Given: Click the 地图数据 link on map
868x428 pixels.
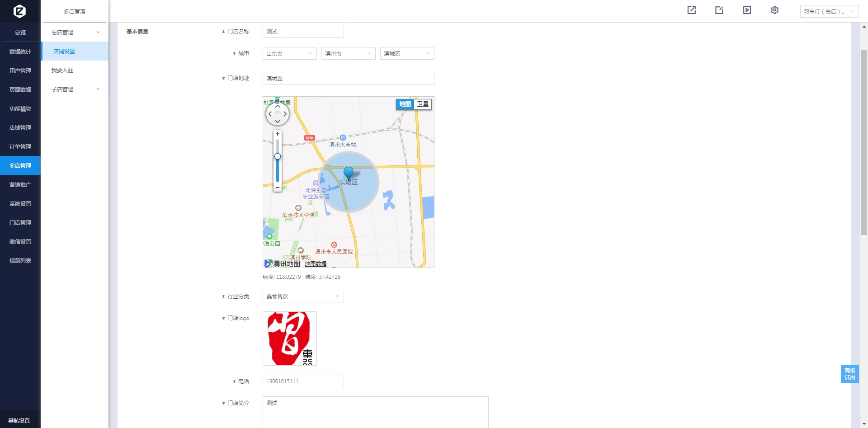Looking at the screenshot, I should click(x=316, y=264).
